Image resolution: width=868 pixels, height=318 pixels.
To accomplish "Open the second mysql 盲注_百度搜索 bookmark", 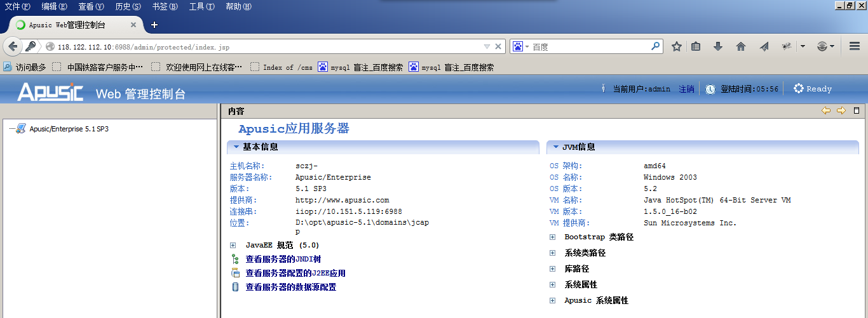I will [x=451, y=67].
